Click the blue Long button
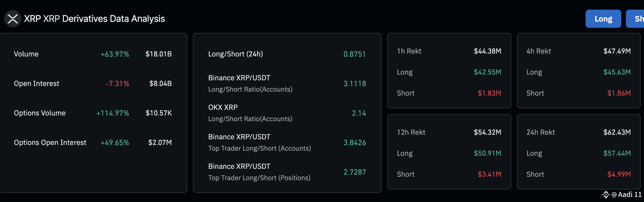This screenshot has height=202, width=644. tap(603, 19)
